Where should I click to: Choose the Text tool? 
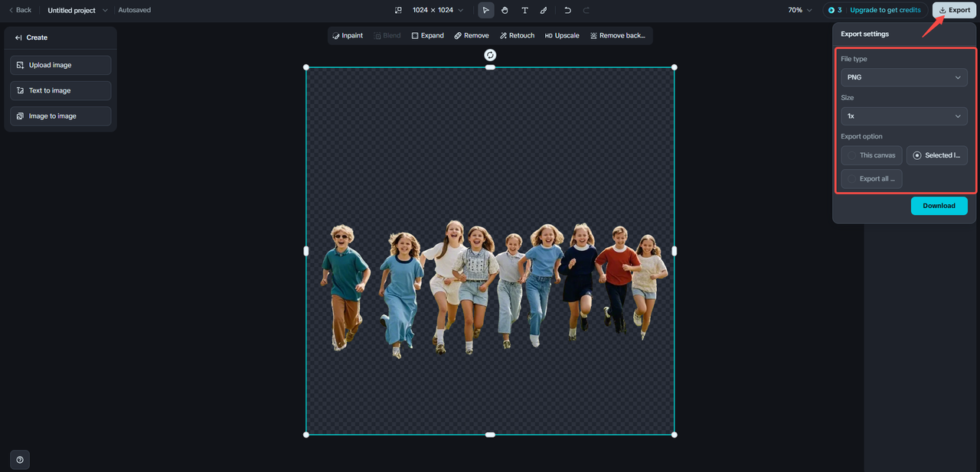coord(524,10)
